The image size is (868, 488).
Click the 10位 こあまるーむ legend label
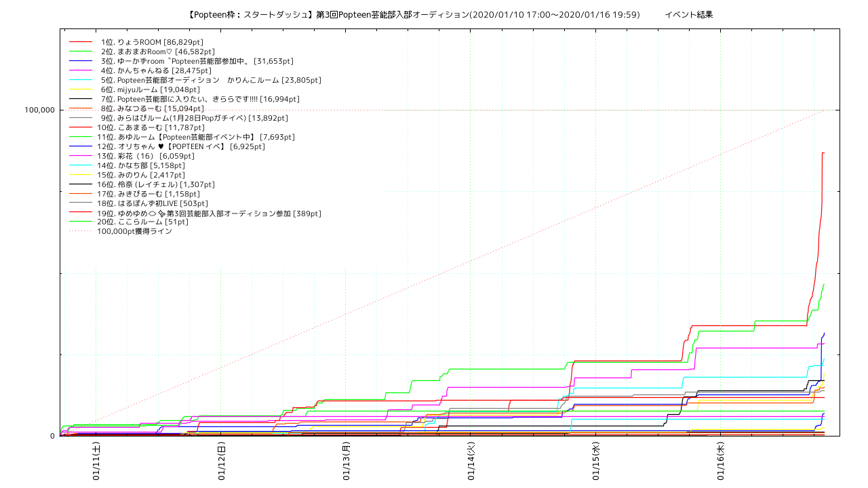pyautogui.click(x=151, y=127)
